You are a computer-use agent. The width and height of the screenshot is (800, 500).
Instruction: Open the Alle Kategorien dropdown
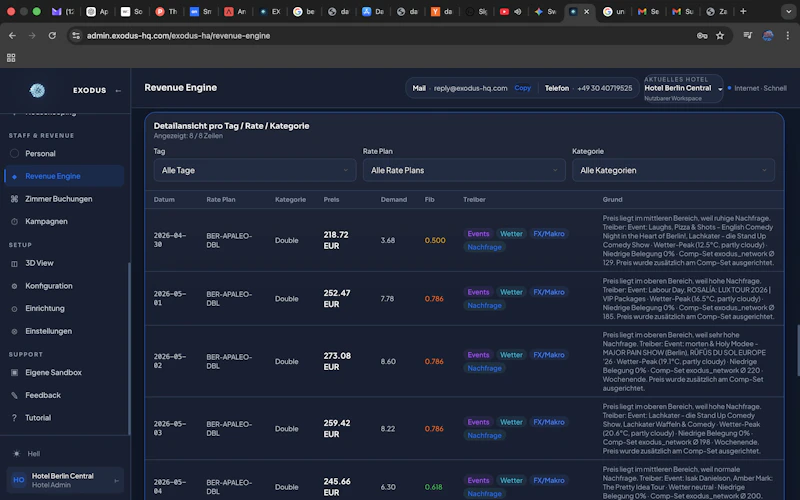[673, 170]
